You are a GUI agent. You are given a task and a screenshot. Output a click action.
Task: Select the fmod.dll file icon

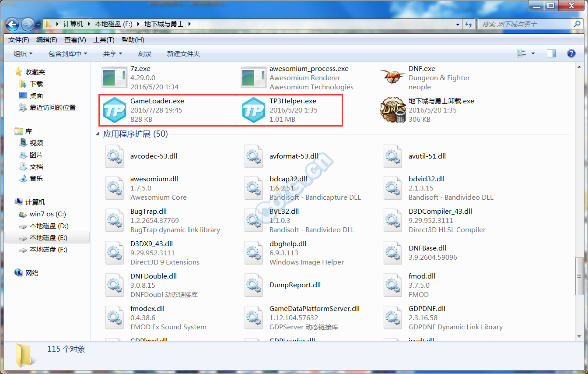tap(393, 285)
